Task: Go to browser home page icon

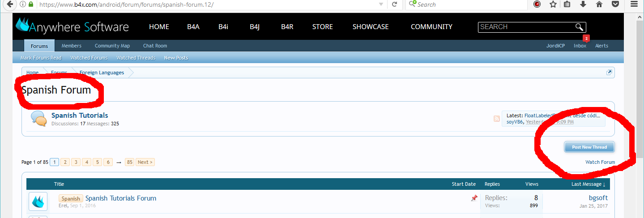Action: (599, 4)
